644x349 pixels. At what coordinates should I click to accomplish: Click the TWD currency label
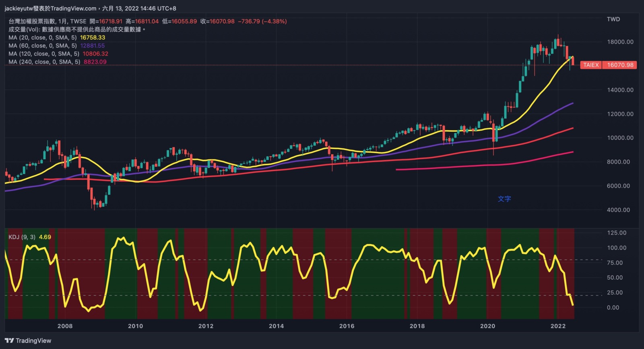(613, 19)
